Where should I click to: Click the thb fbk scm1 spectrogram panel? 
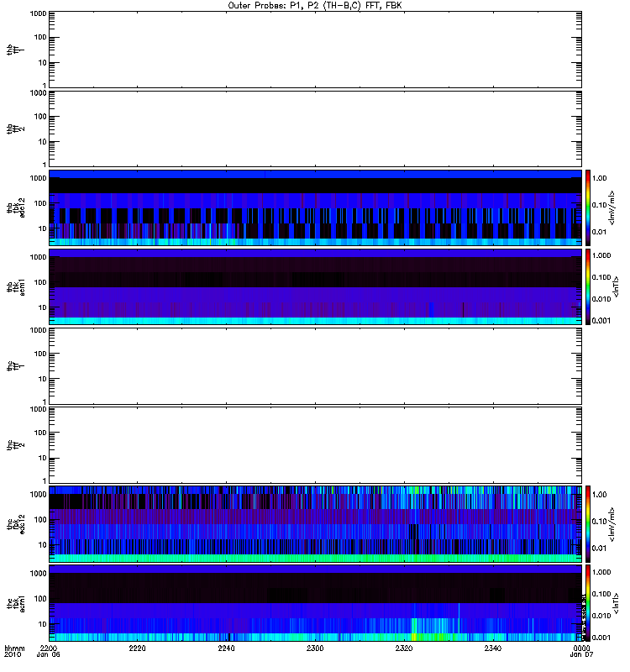[x=316, y=286]
